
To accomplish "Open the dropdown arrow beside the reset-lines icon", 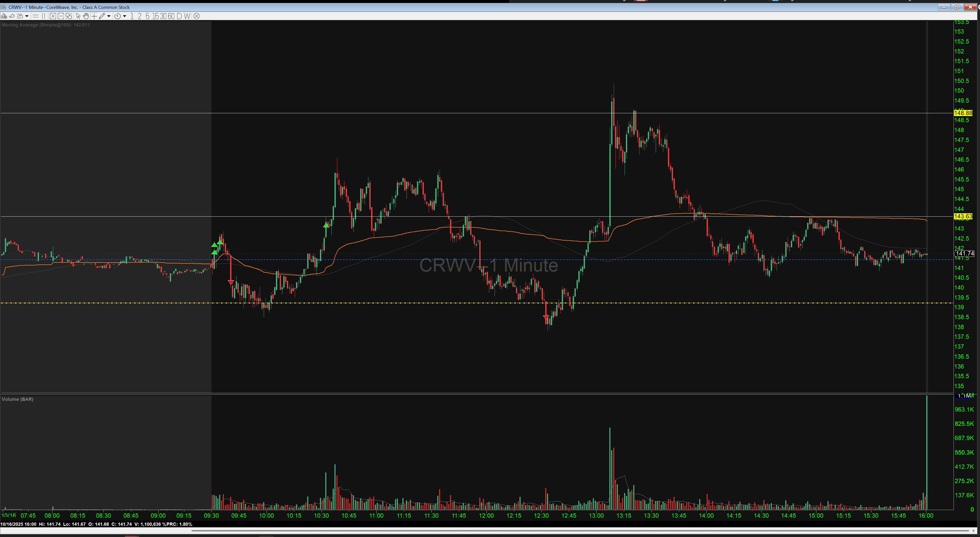I will pos(27,16).
